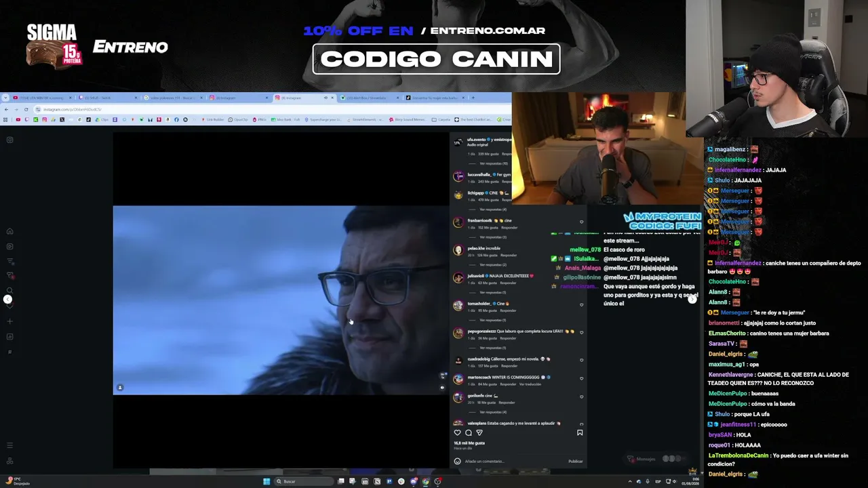
Task: Share the post via paper-plane icon
Action: click(x=479, y=432)
